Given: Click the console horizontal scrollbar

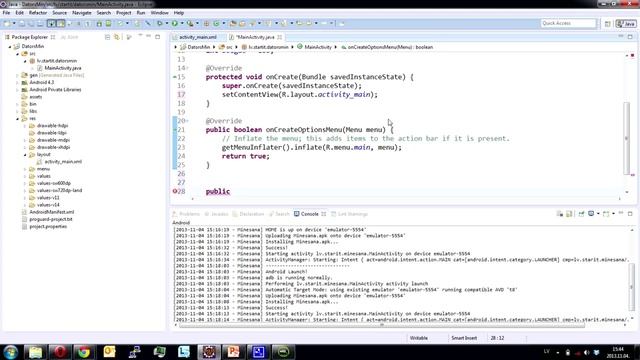Looking at the screenshot, I should pyautogui.click(x=382, y=325).
